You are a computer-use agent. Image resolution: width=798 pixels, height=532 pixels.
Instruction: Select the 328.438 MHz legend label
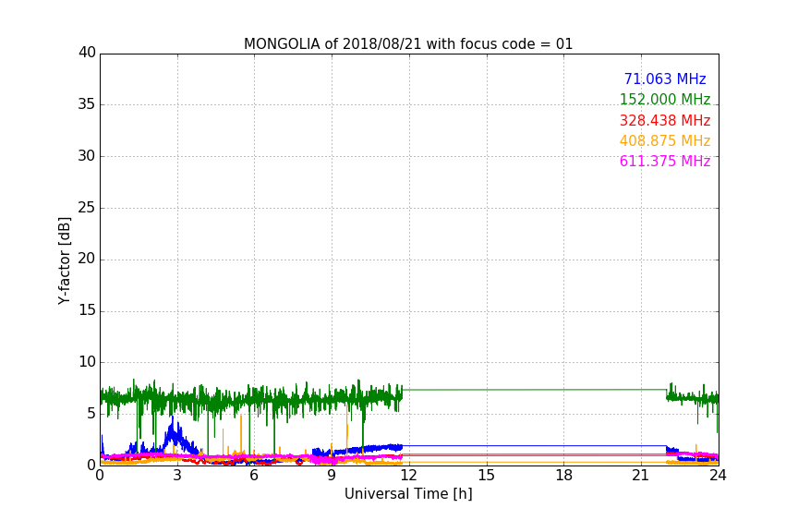(x=665, y=120)
